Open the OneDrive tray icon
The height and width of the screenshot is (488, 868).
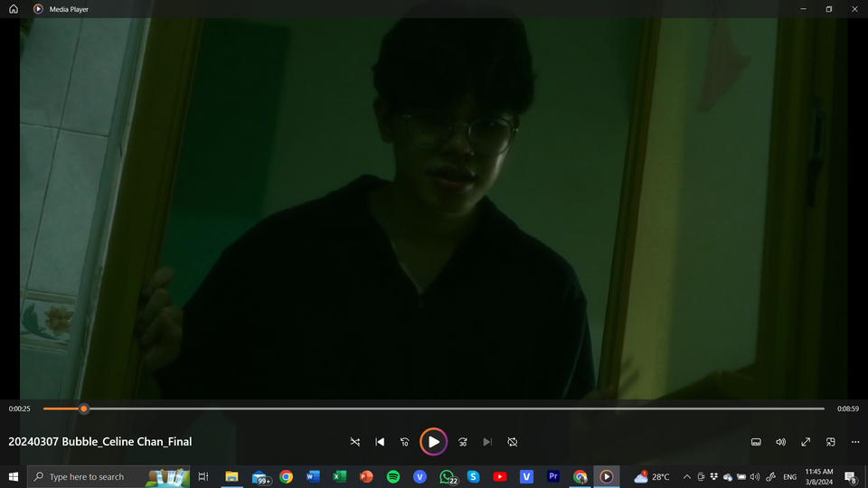pyautogui.click(x=728, y=476)
